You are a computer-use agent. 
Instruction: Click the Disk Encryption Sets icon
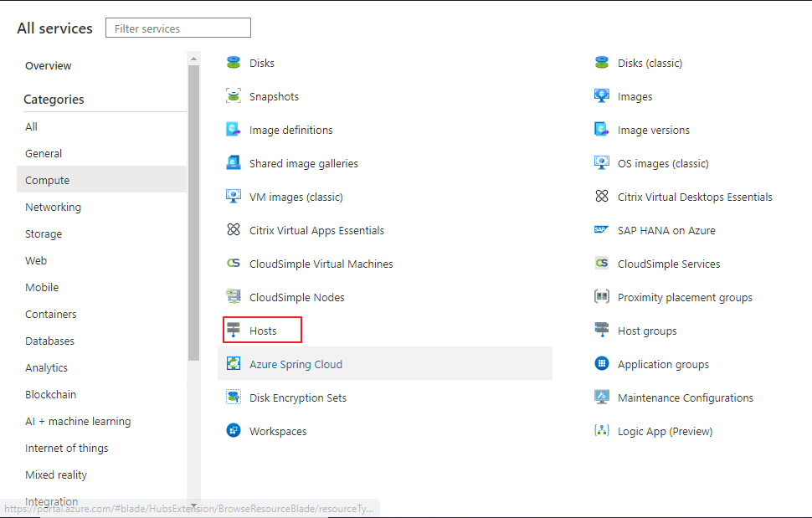coord(234,397)
